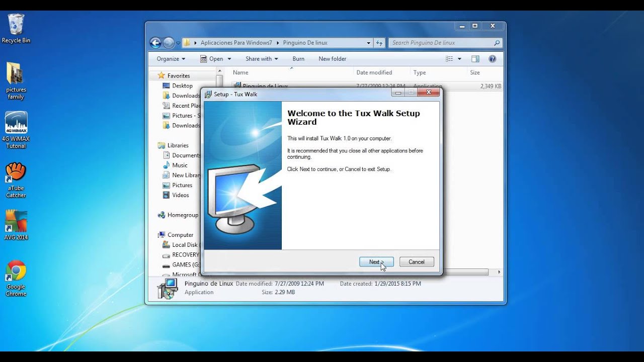Viewport: 644px width, 362px height.
Task: Click the Open command in toolbar
Action: 212,59
